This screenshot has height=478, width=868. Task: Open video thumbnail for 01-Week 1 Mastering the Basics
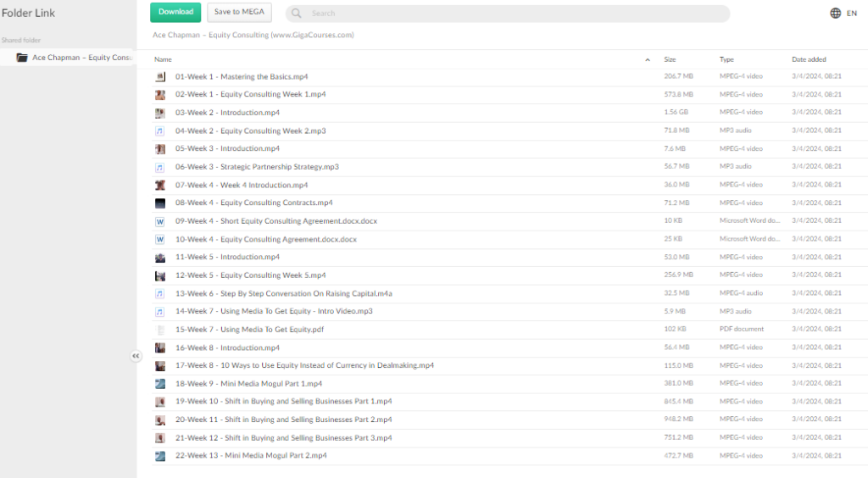160,77
